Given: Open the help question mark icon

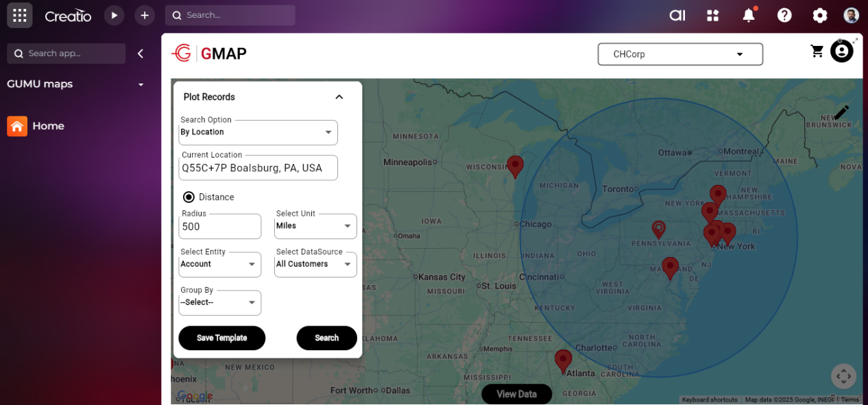Looking at the screenshot, I should 784,15.
